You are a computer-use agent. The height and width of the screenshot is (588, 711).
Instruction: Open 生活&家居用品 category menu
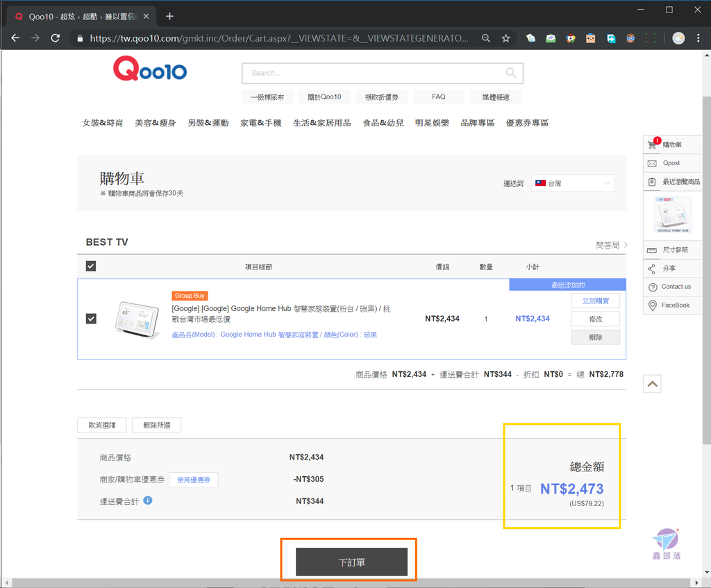[x=322, y=123]
